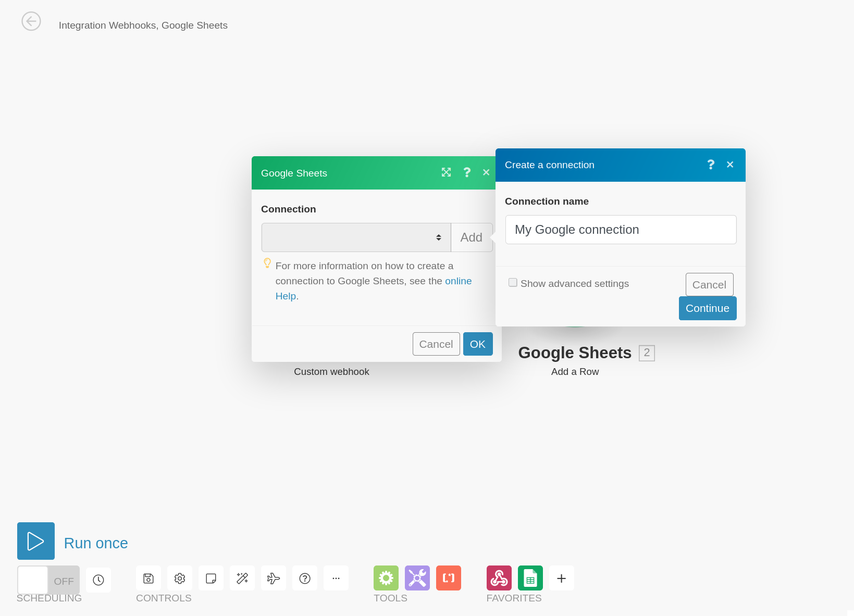Open scenario settings gear icon
Viewport: 854px width, 616px height.
click(x=180, y=579)
